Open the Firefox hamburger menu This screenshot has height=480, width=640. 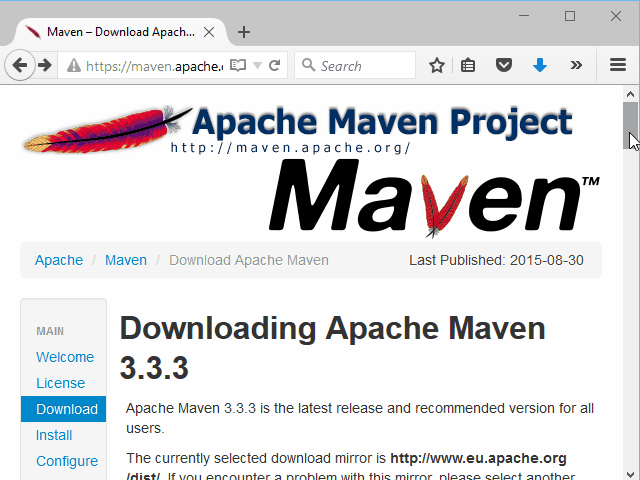(x=618, y=66)
